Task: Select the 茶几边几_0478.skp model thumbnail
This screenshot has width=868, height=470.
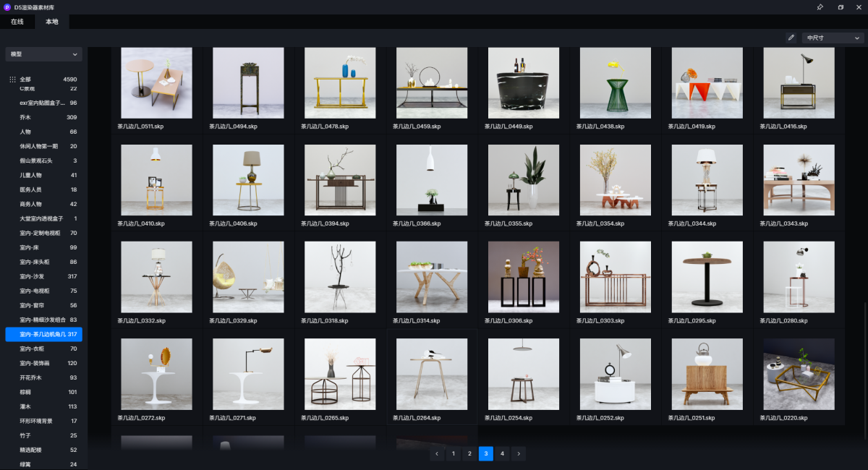Action: click(x=340, y=83)
